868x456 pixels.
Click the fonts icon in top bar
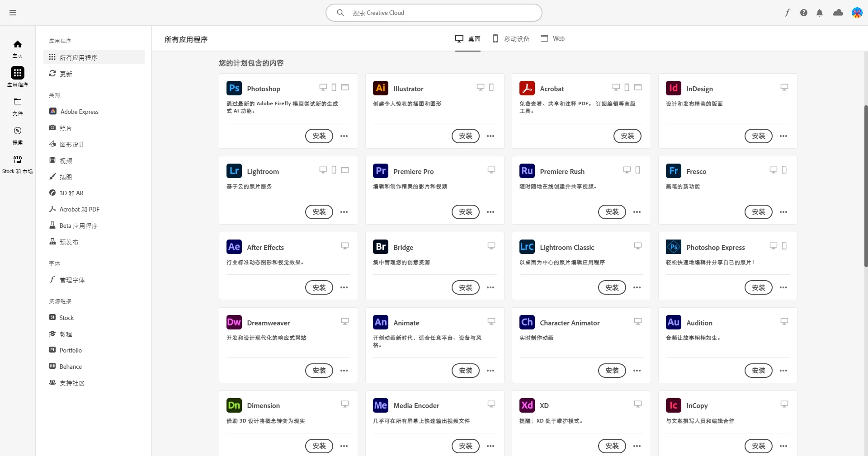(787, 13)
